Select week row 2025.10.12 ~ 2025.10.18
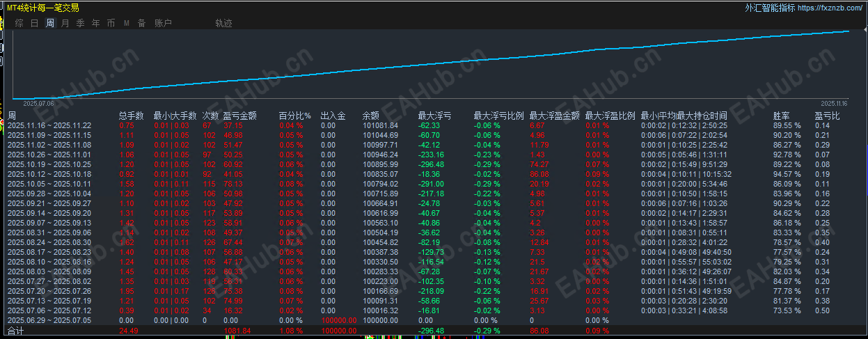This screenshot has height=339, width=868. coord(49,174)
